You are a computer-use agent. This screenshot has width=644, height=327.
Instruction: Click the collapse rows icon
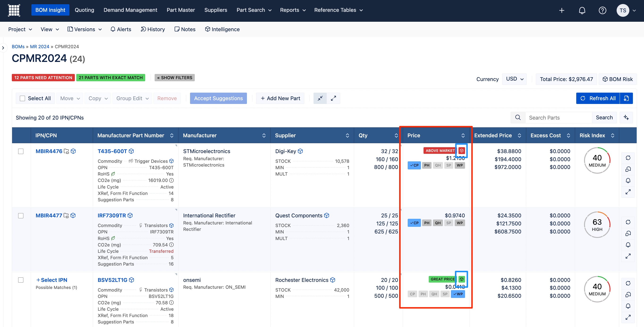pyautogui.click(x=320, y=98)
